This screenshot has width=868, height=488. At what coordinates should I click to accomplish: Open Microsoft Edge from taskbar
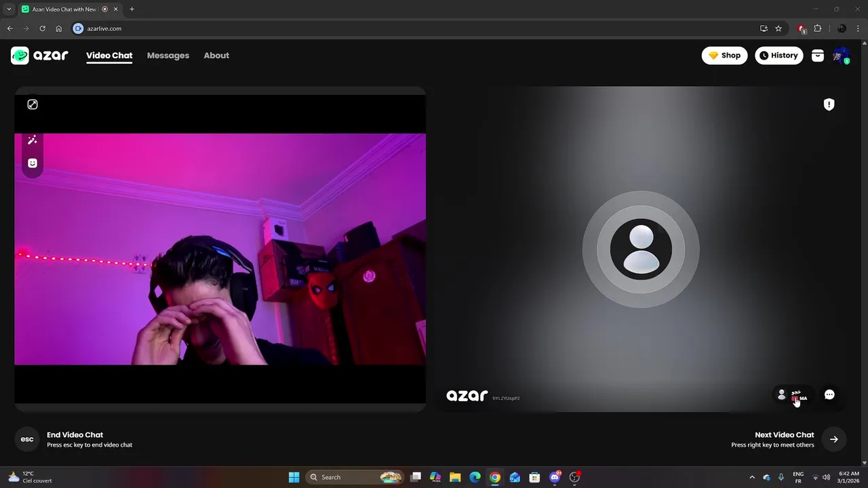[475, 477]
